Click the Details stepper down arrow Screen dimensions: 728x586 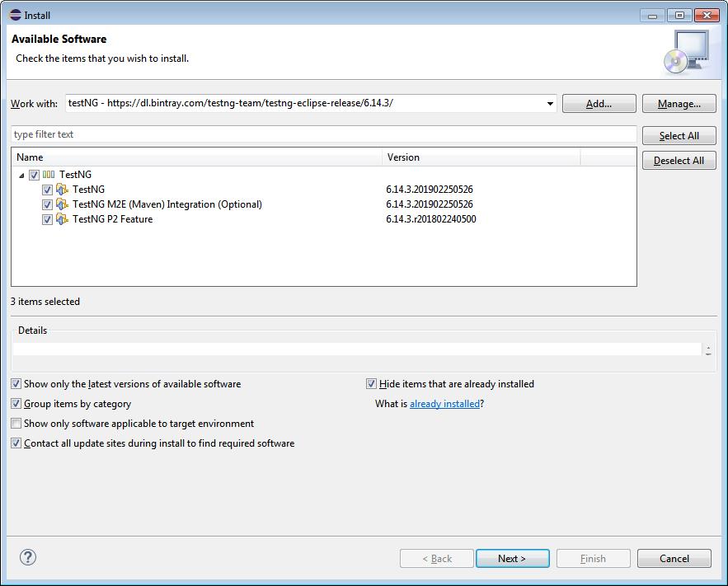[708, 353]
